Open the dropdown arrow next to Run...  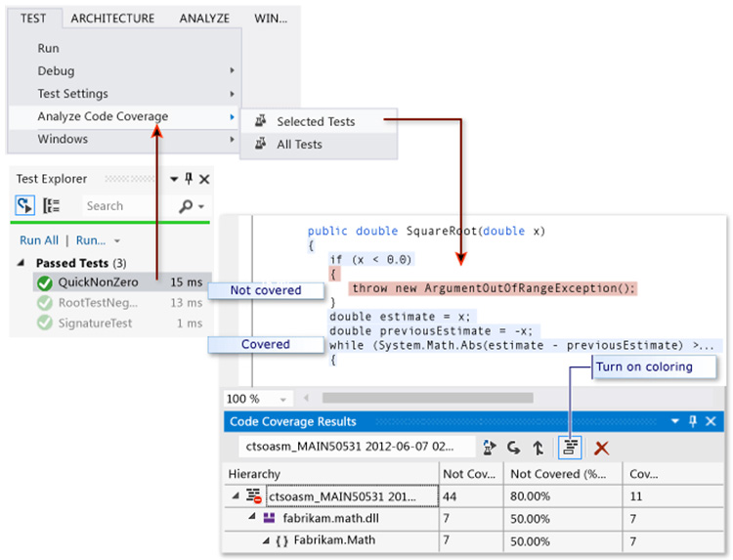(117, 240)
